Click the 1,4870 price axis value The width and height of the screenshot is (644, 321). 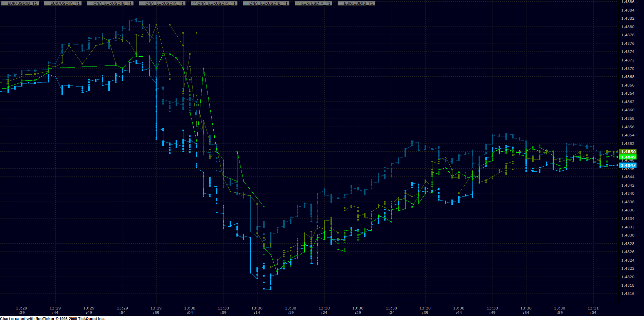tap(628, 69)
